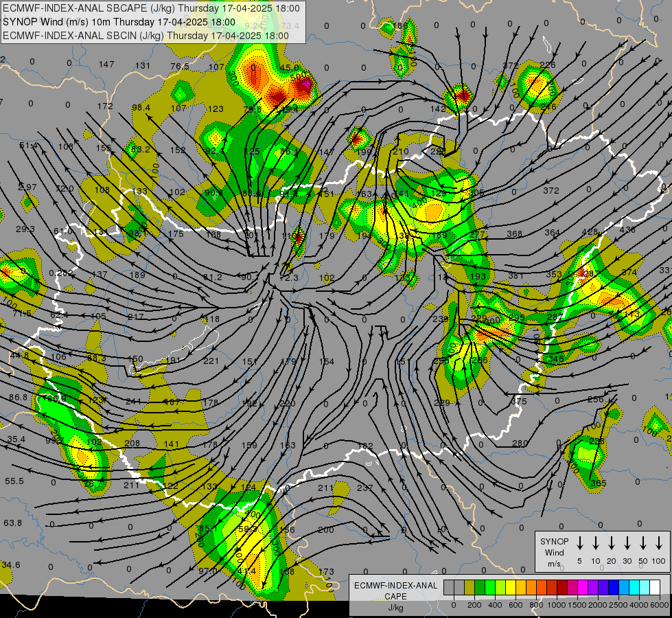This screenshot has height=618, width=672.
Task: Click the 72.3 value on the map
Action: click(x=288, y=278)
